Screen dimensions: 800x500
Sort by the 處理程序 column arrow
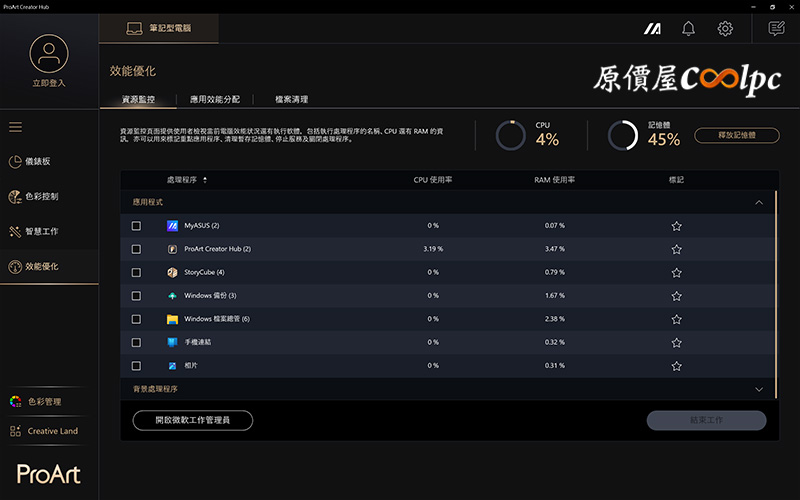[x=205, y=180]
